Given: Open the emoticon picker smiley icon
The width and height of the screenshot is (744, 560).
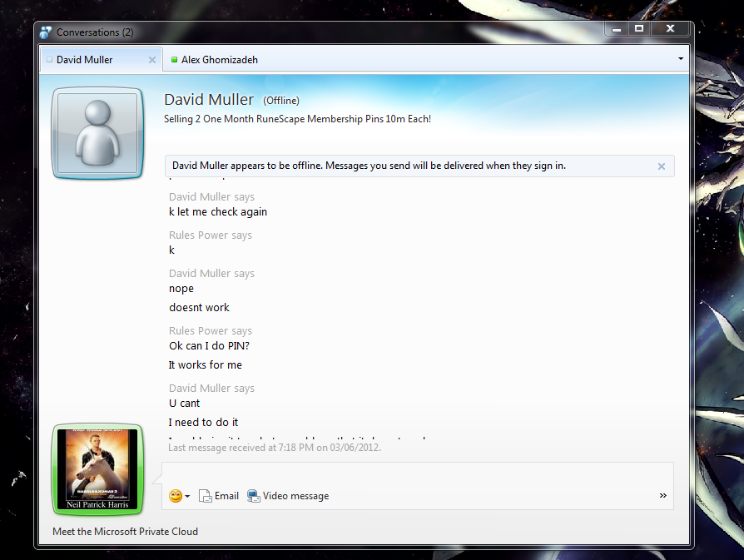Looking at the screenshot, I should pyautogui.click(x=176, y=496).
